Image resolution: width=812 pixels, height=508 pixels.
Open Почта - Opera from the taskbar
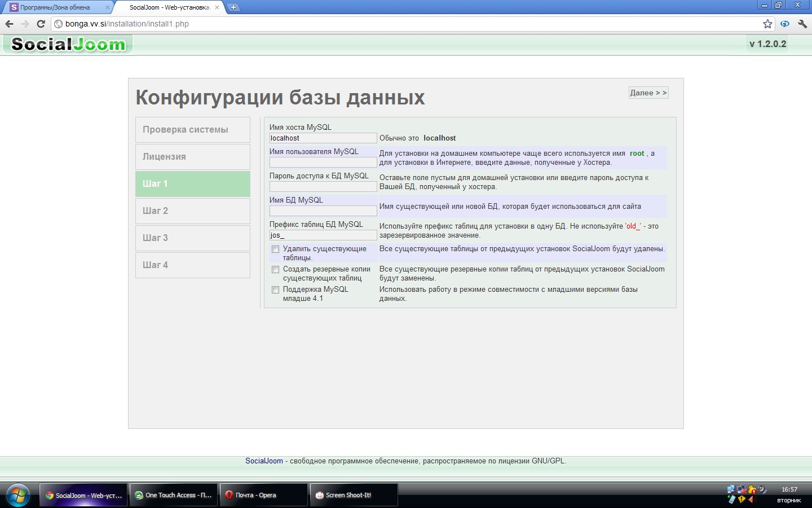263,495
